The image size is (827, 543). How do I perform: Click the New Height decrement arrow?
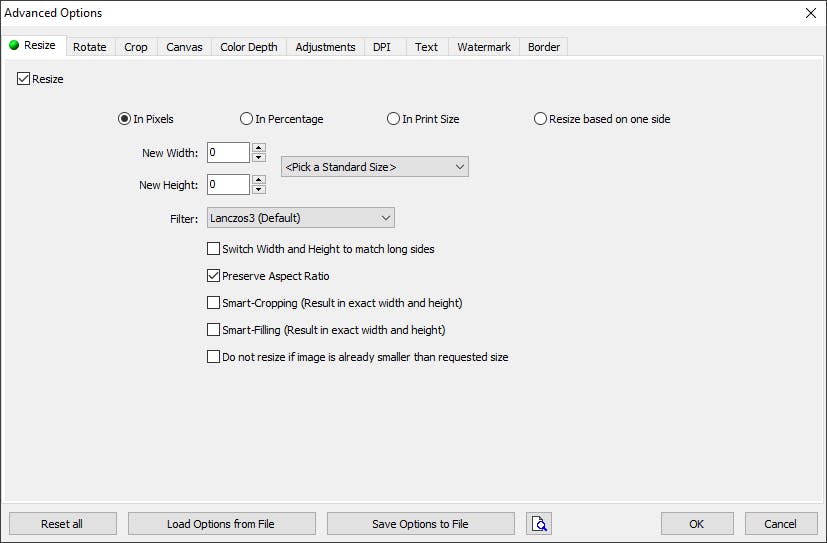(x=259, y=189)
